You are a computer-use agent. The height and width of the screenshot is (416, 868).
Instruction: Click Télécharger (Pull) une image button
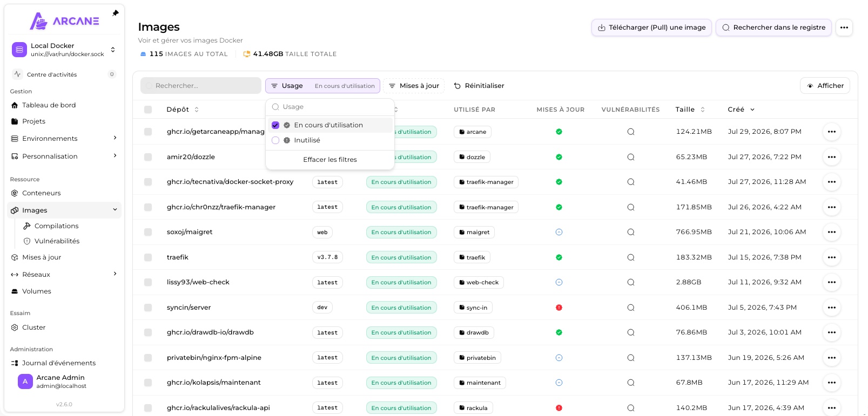coord(651,28)
